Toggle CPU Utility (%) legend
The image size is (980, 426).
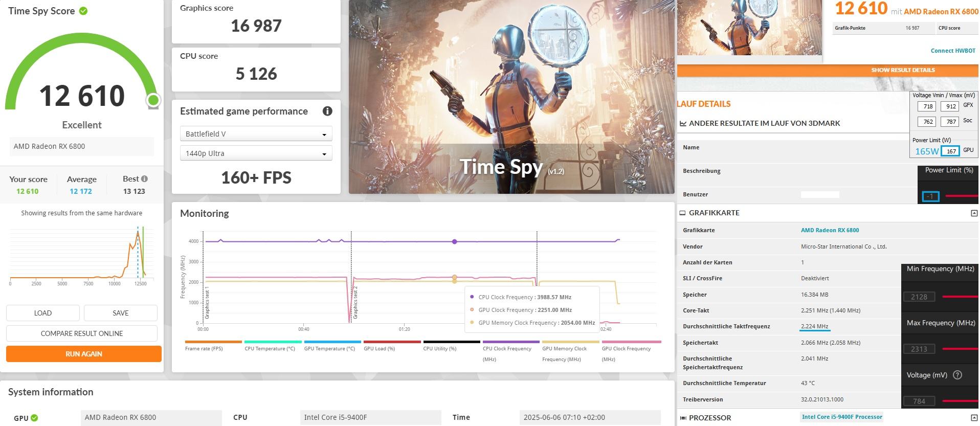click(x=452, y=346)
